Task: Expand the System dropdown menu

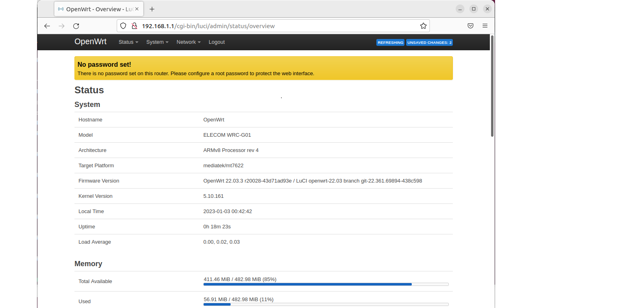Action: tap(157, 42)
